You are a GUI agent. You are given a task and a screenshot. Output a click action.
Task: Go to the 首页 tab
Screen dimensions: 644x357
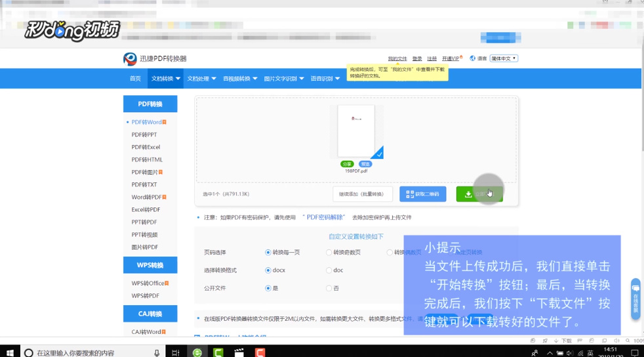(x=135, y=79)
